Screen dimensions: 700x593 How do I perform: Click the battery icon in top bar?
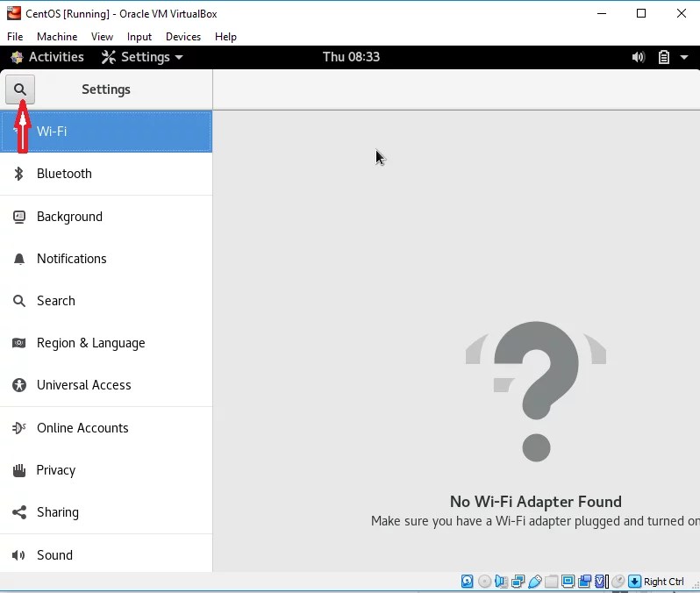664,57
